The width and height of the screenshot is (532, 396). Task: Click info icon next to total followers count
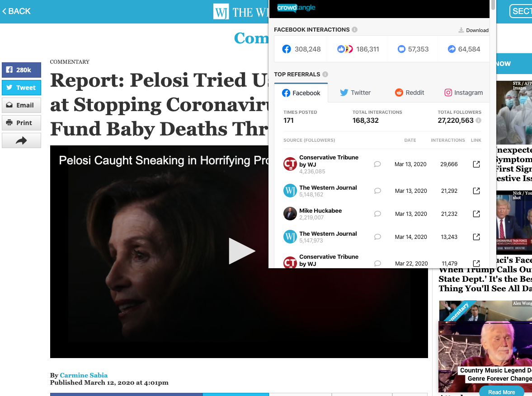[x=479, y=121]
